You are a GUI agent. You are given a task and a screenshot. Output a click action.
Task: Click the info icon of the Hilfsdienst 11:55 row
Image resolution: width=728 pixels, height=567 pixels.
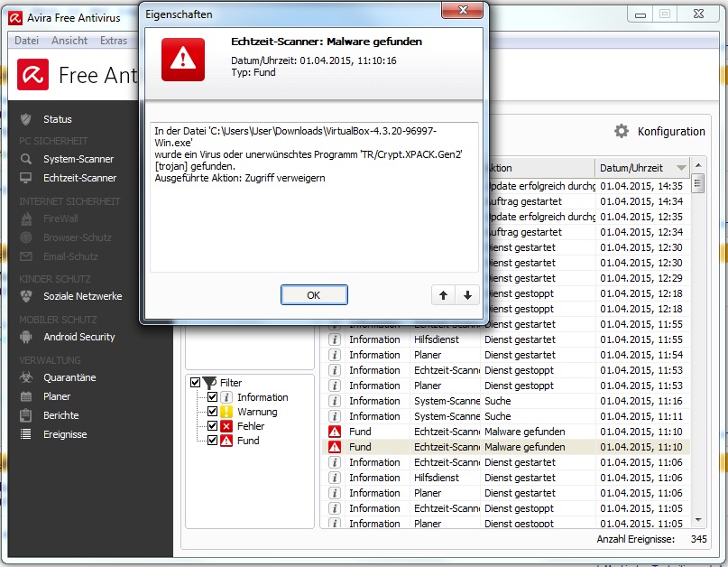pyautogui.click(x=335, y=339)
